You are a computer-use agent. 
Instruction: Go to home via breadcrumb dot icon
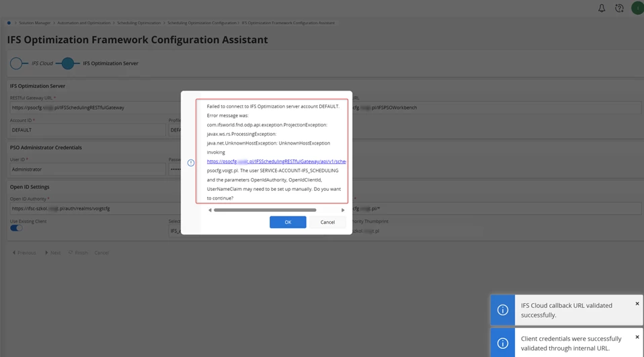(9, 23)
